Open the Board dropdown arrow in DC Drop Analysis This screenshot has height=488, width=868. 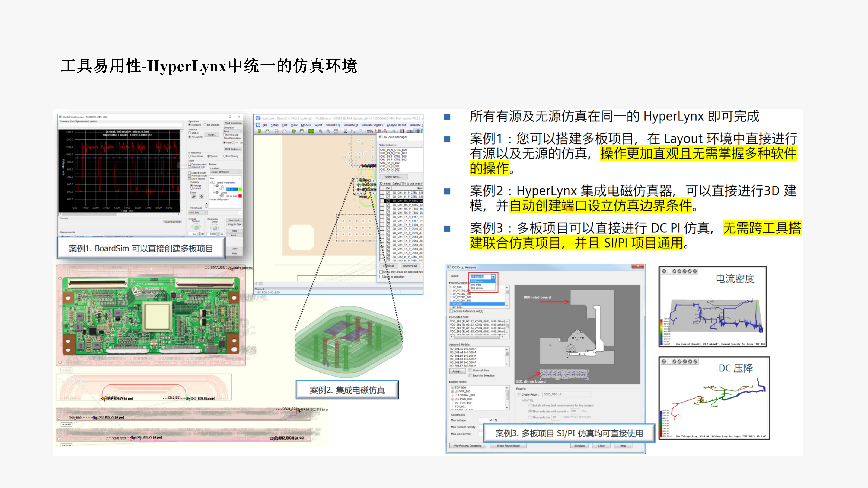pyautogui.click(x=494, y=277)
